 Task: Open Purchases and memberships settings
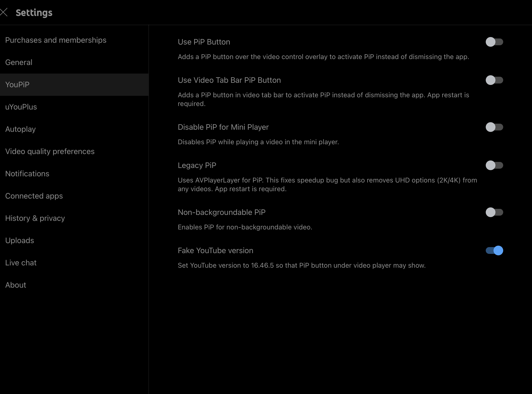click(56, 40)
